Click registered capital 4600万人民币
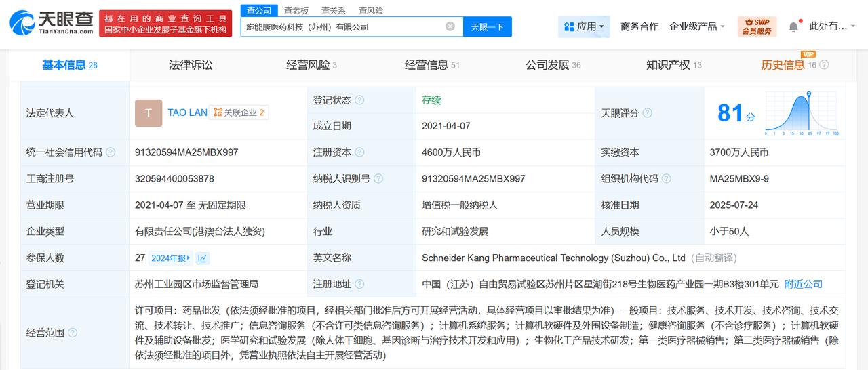The height and width of the screenshot is (370, 868). (x=450, y=152)
